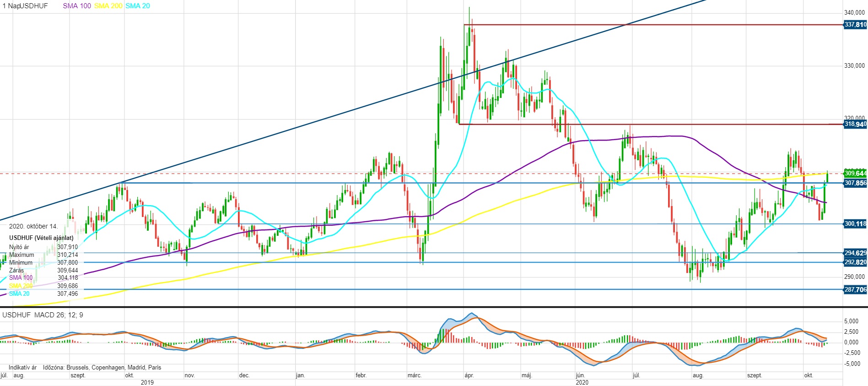Click the 1 Nap timeframe label
This screenshot has width=868, height=386.
click(10, 6)
